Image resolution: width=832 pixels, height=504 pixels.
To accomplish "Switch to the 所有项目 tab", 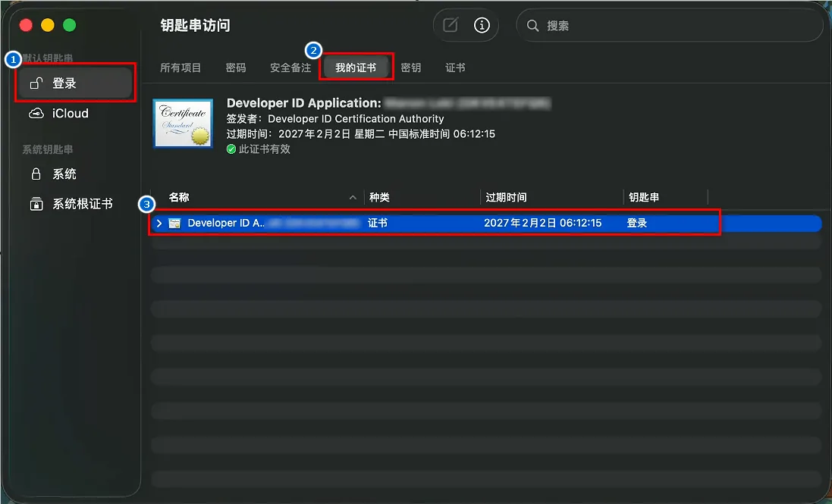I will click(x=181, y=68).
